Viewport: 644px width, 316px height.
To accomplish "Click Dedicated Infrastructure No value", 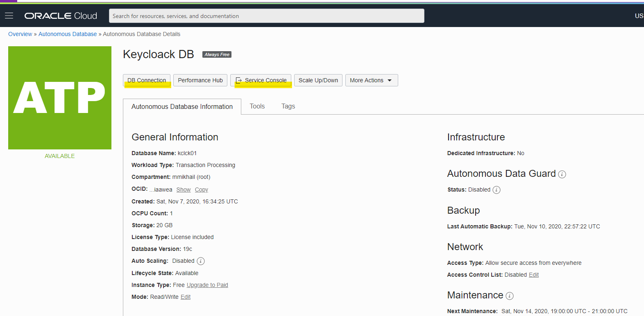I will click(x=521, y=153).
